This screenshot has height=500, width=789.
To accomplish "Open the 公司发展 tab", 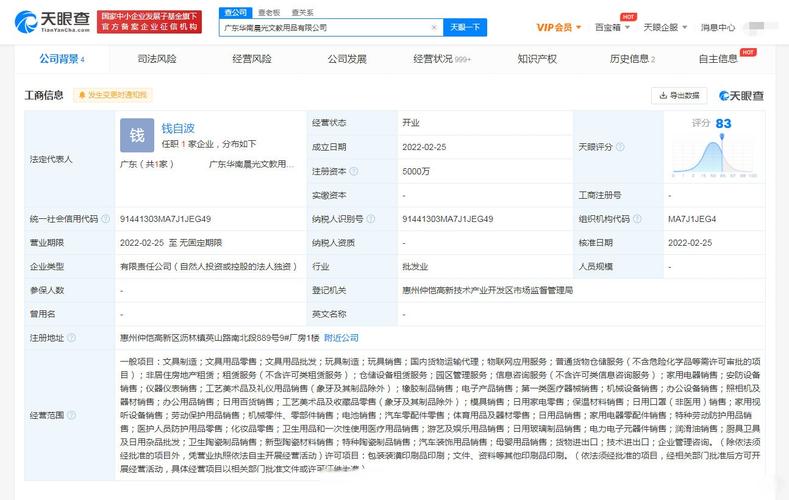I will [x=347, y=59].
